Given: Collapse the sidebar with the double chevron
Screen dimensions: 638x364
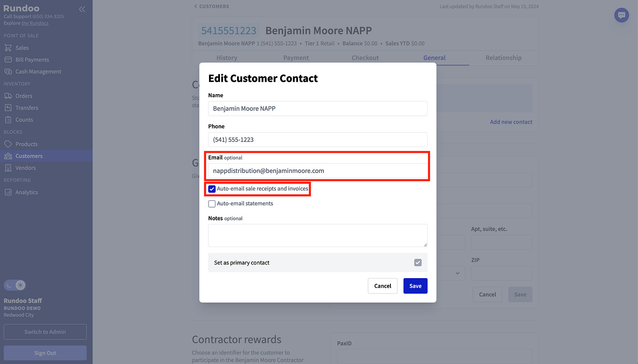Looking at the screenshot, I should coord(82,9).
